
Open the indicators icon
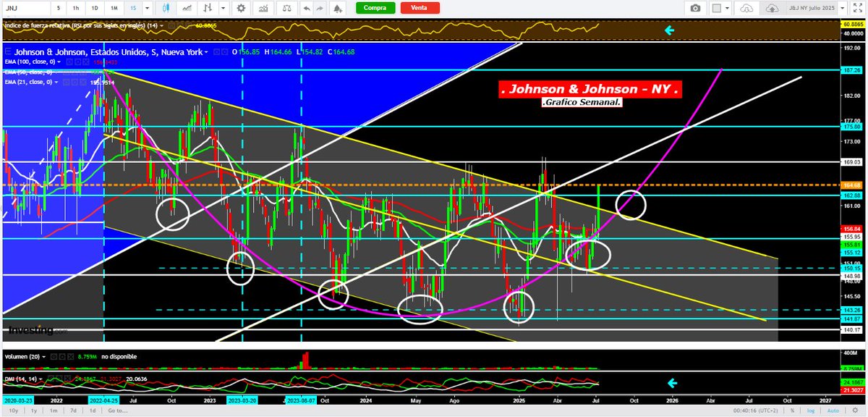tap(264, 8)
